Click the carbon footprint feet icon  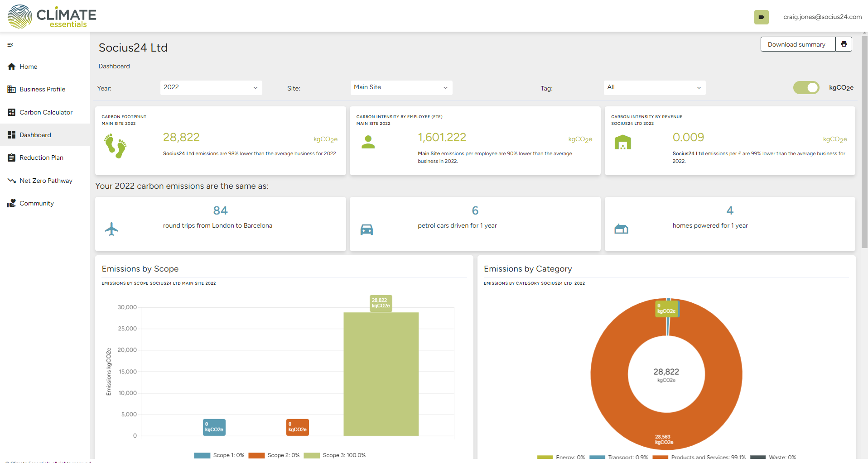click(x=116, y=146)
